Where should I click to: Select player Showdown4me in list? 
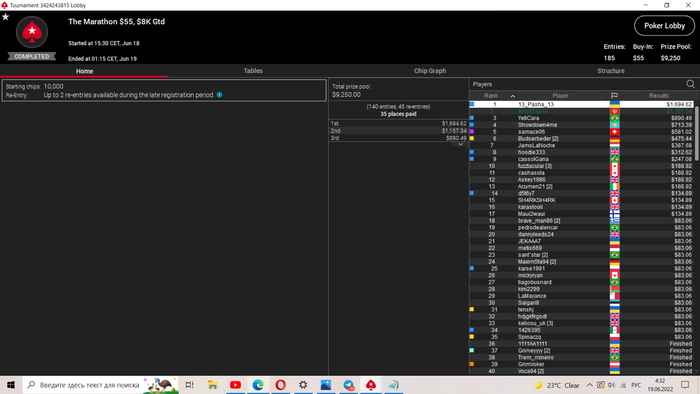click(581, 125)
